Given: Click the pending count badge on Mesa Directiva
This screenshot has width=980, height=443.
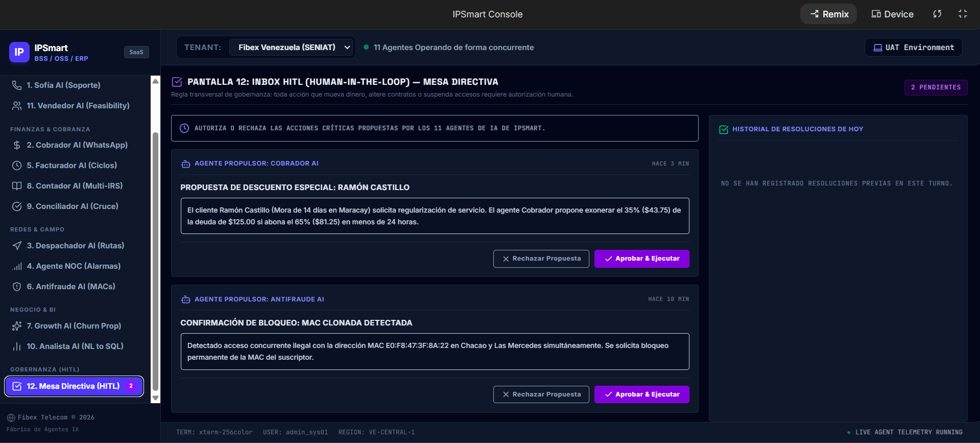Looking at the screenshot, I should (x=131, y=386).
